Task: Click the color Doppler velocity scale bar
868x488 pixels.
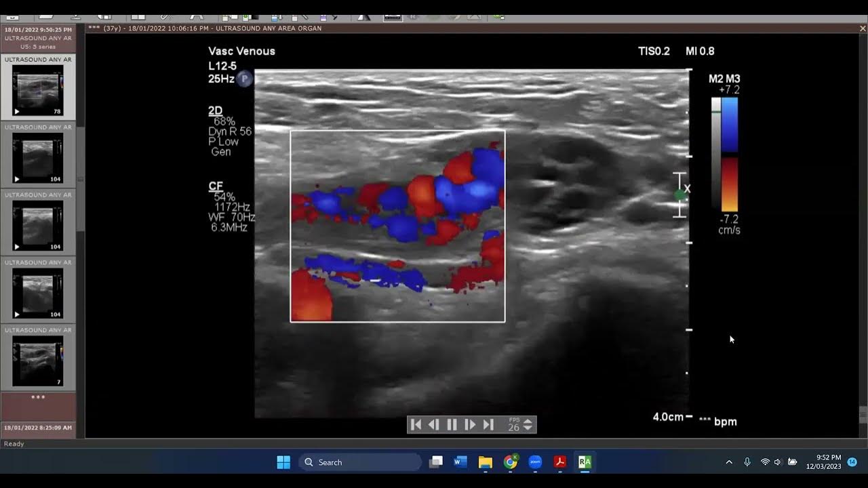Action: click(730, 155)
